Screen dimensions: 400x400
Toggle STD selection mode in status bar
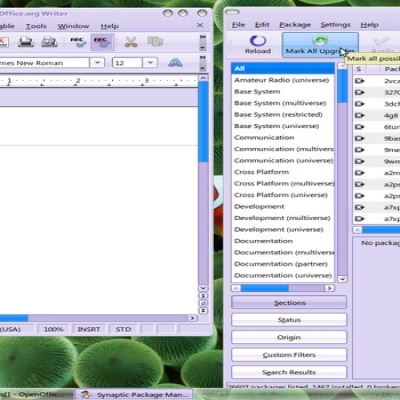tap(123, 329)
